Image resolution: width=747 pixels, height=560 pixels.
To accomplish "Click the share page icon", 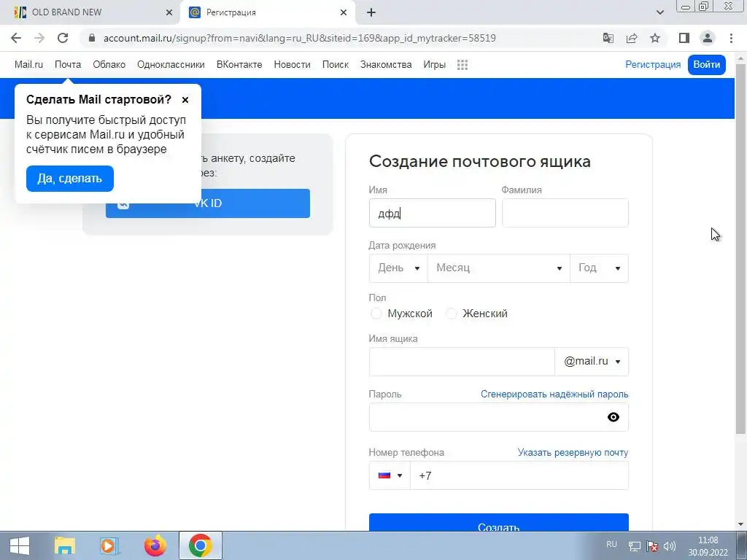I will point(632,38).
